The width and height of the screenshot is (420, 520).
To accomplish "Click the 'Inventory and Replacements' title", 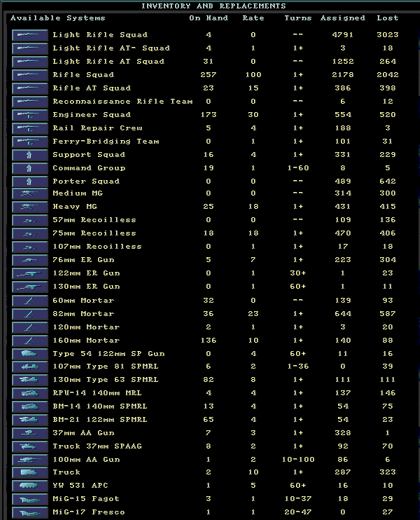I will pos(213,6).
